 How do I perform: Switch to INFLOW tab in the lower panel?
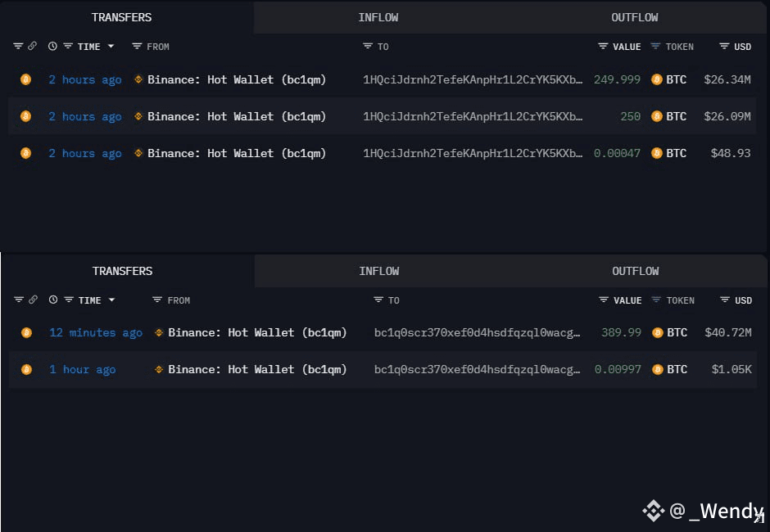click(x=378, y=271)
